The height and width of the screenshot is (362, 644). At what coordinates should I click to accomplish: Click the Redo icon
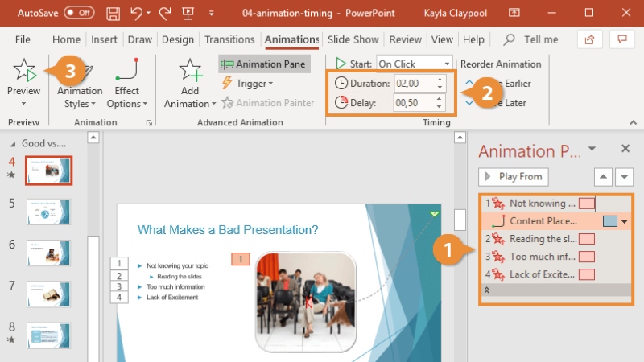click(x=165, y=13)
